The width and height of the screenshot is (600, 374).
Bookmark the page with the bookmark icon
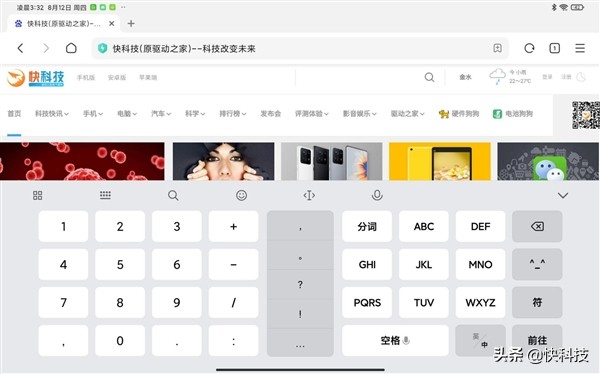point(497,48)
